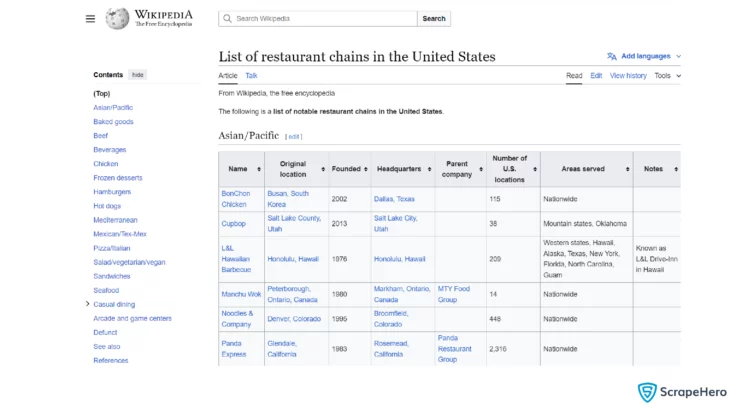Select the Edit tab
The width and height of the screenshot is (744, 413).
click(596, 75)
